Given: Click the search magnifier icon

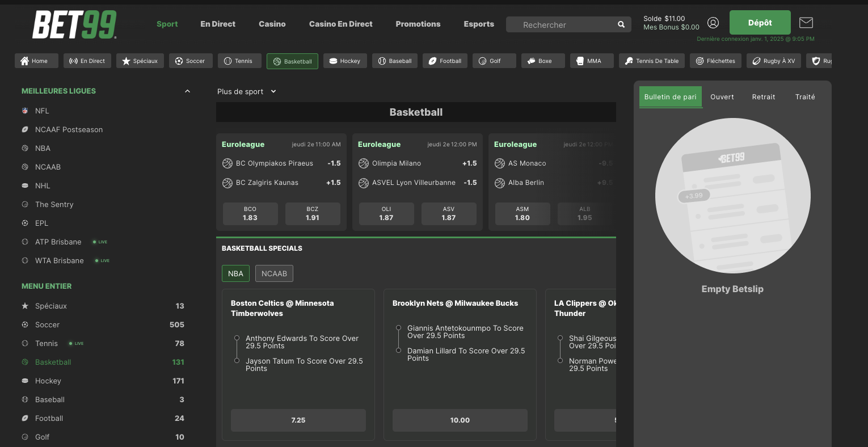Looking at the screenshot, I should click(x=621, y=24).
